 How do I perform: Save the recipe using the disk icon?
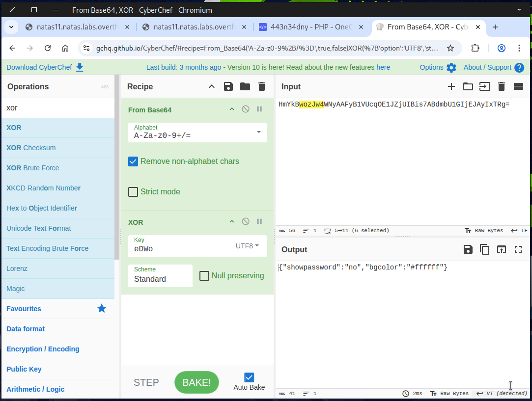pos(228,87)
